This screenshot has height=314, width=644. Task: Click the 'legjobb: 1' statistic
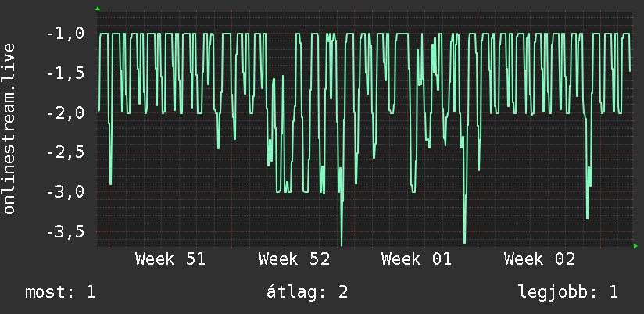[x=568, y=293]
